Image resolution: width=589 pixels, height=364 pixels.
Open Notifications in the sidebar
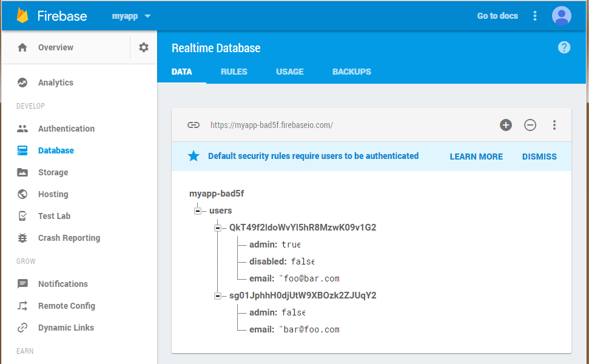point(63,284)
